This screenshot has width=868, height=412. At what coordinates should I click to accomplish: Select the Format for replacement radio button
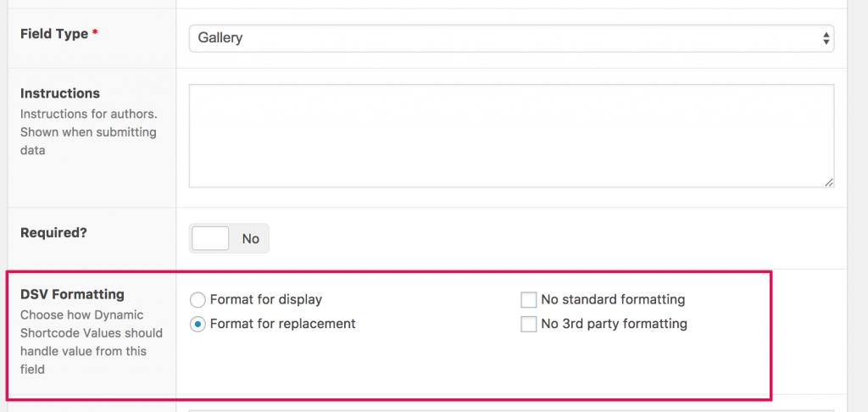(x=198, y=324)
